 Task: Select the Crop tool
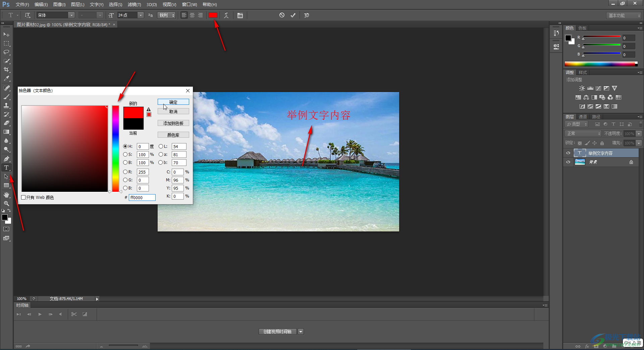[6, 70]
